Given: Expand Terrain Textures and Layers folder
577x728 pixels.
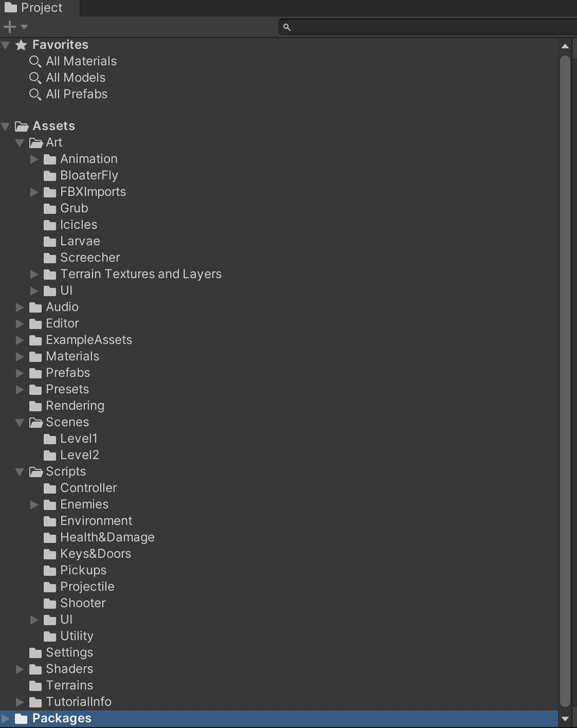Looking at the screenshot, I should click(34, 275).
